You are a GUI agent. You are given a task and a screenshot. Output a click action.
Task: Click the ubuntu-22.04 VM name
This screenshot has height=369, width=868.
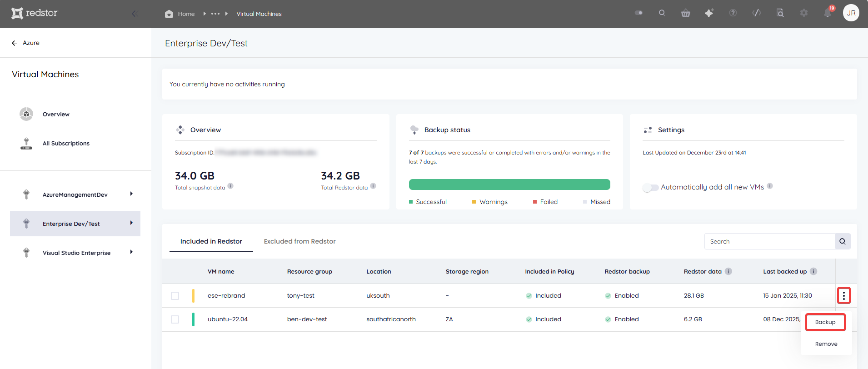pos(228,319)
